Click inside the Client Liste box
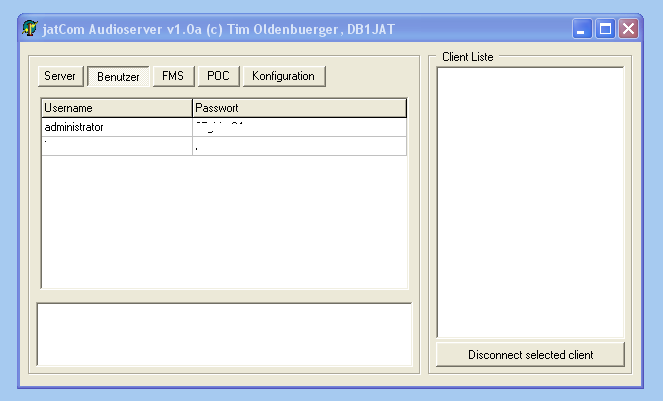 pos(530,200)
